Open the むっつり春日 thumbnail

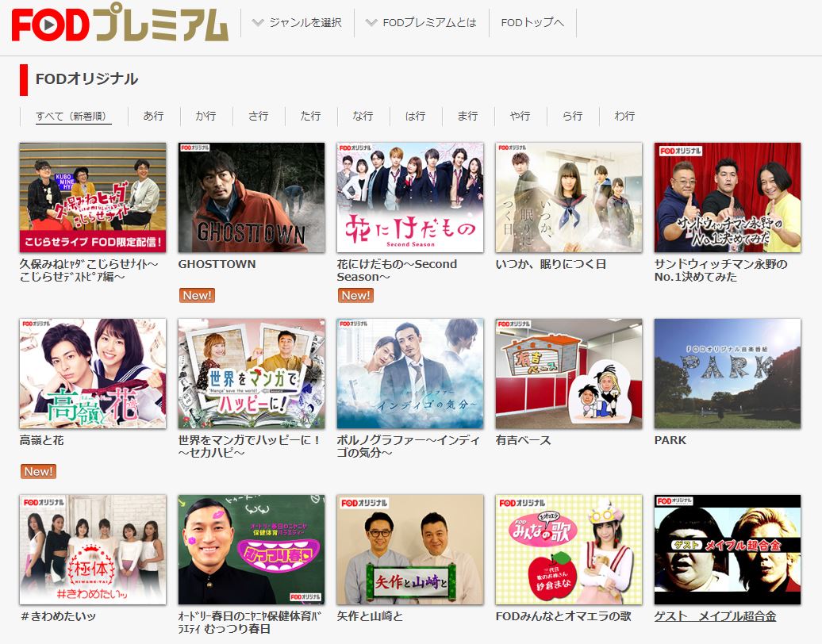pyautogui.click(x=252, y=550)
